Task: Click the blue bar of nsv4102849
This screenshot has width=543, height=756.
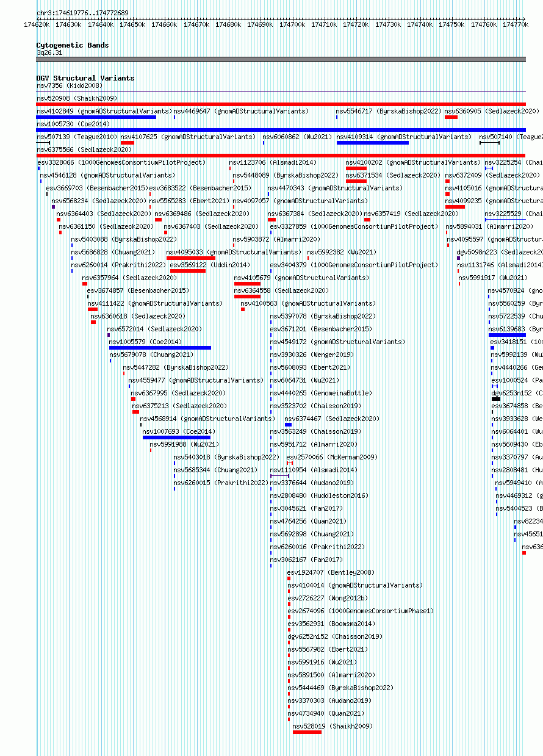Action: click(96, 117)
